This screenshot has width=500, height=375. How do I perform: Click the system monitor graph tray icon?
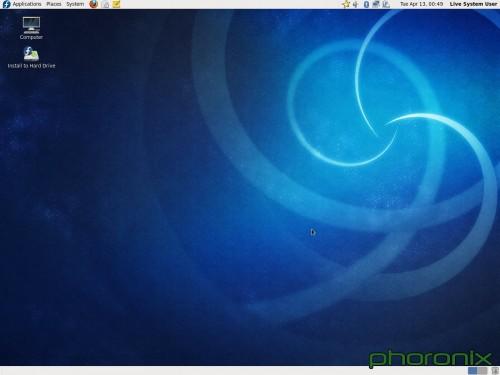(x=386, y=4)
